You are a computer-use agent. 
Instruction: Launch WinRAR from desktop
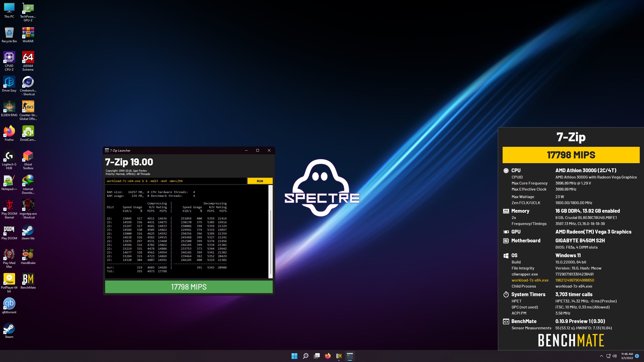[28, 35]
